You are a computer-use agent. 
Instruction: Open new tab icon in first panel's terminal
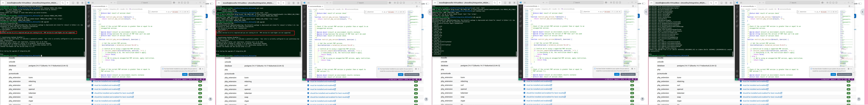[3, 3]
